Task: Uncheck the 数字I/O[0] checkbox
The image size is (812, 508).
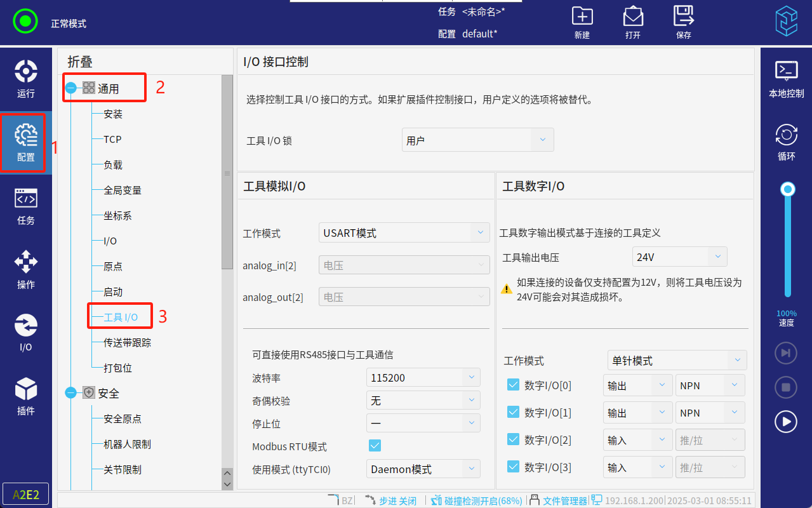Action: point(514,385)
